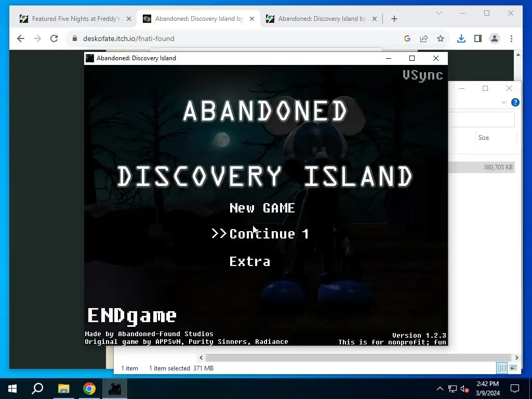The image size is (532, 399).
Task: Open Windows taskbar search
Action: click(x=37, y=389)
